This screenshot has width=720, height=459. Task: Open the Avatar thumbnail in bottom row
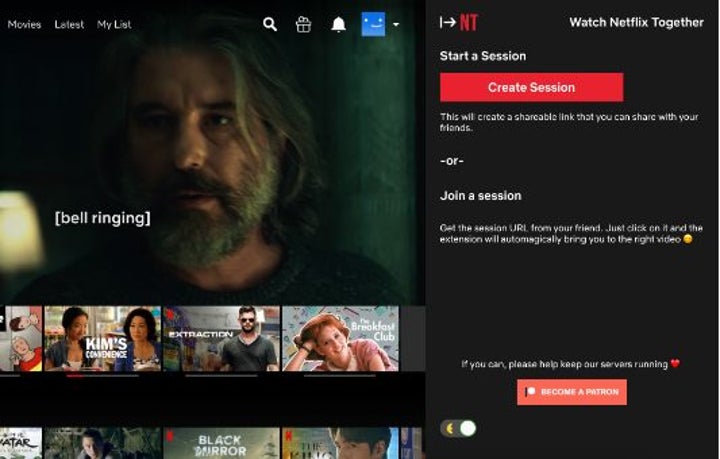tap(21, 443)
